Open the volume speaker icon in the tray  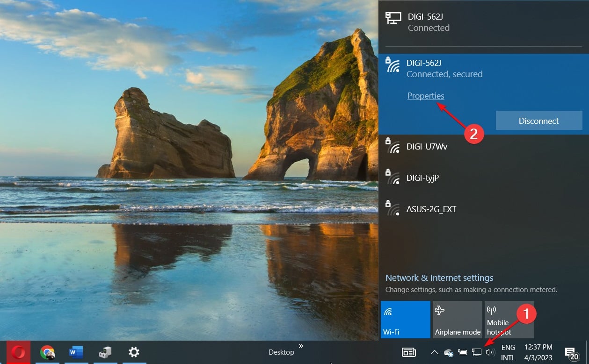click(x=491, y=352)
